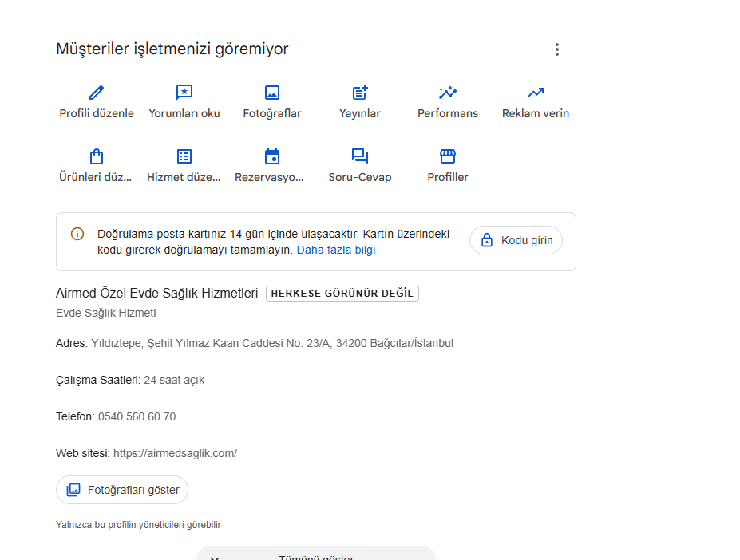Image resolution: width=740 pixels, height=560 pixels.
Task: Click the orange info icon in verification notice
Action: coord(77,234)
